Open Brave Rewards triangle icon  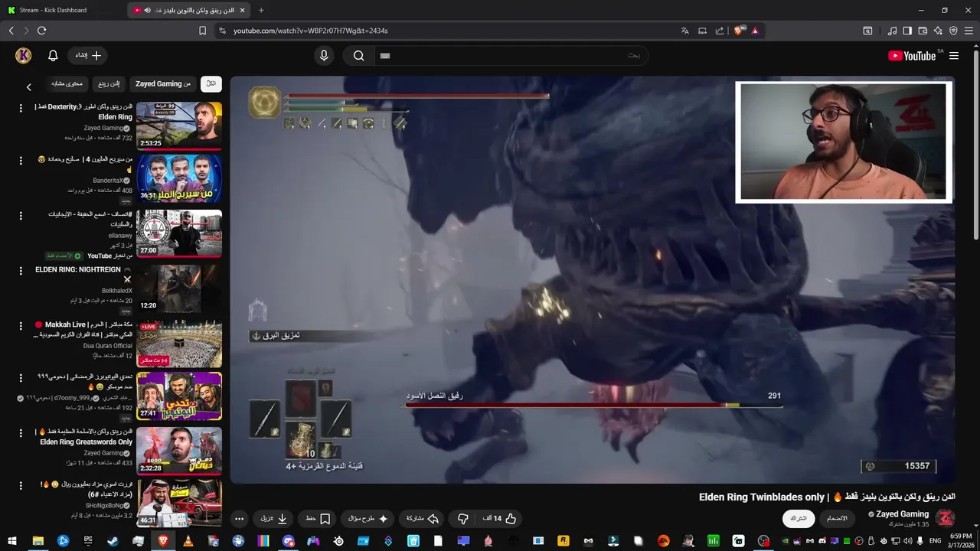click(x=755, y=31)
